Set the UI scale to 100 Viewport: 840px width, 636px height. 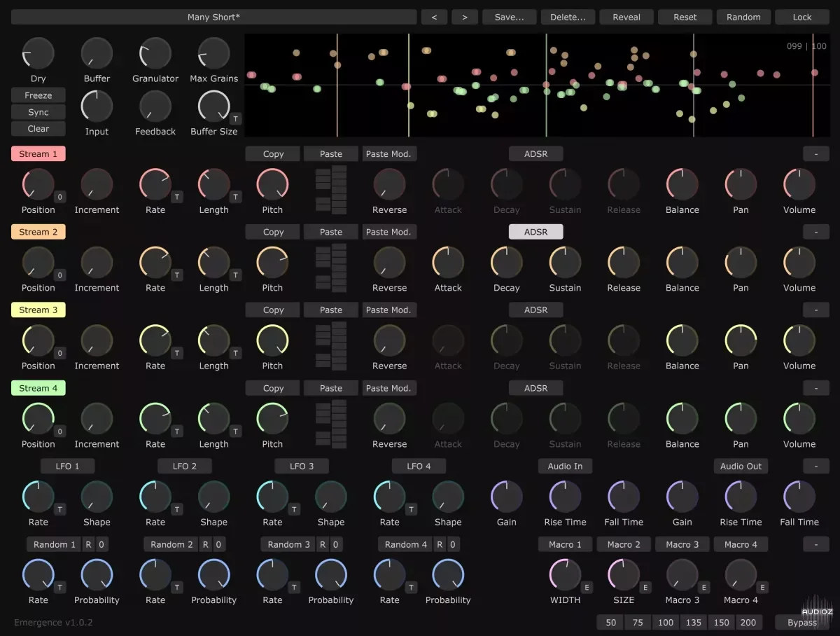pos(666,622)
